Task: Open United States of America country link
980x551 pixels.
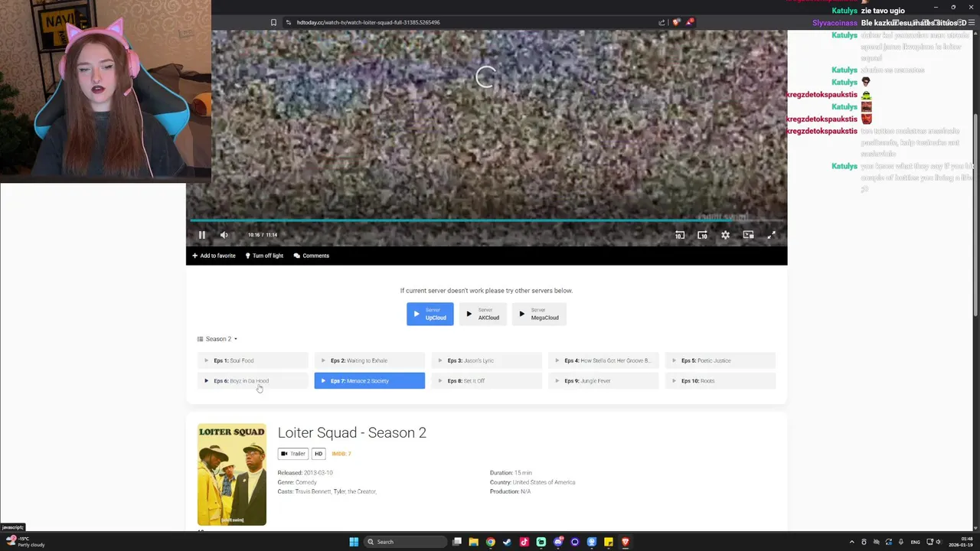Action: (544, 482)
